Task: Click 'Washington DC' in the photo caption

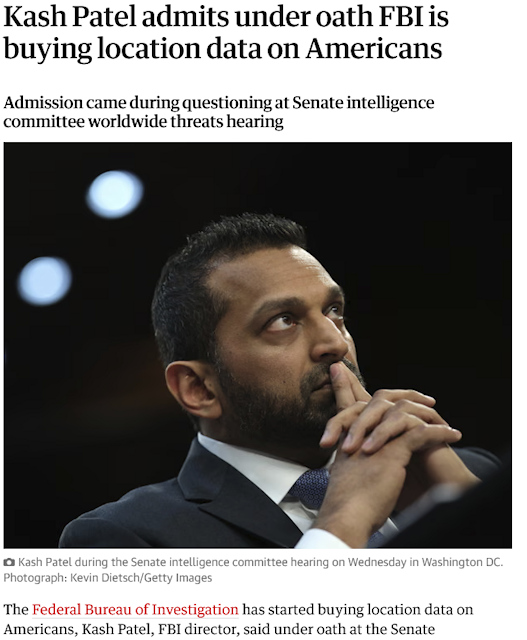Action: (460, 562)
